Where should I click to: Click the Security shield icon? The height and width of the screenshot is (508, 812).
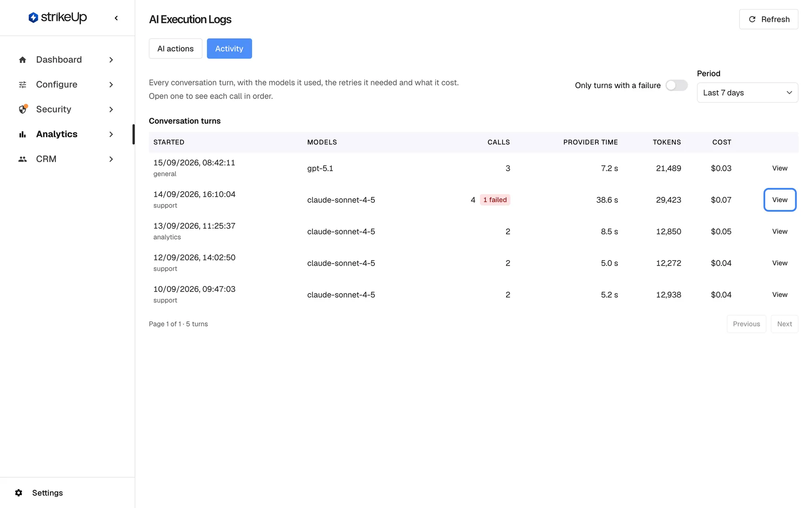pyautogui.click(x=23, y=109)
